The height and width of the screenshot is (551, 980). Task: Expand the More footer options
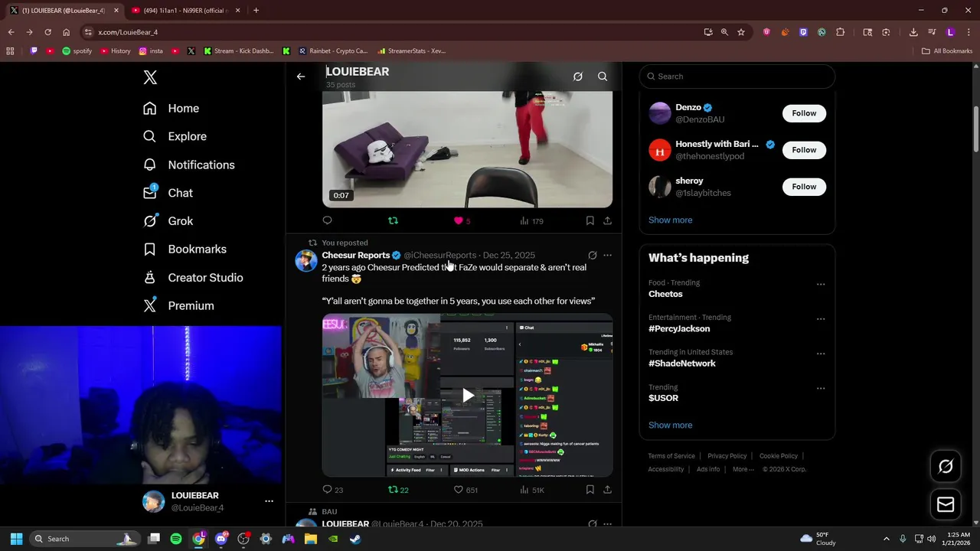click(x=743, y=469)
